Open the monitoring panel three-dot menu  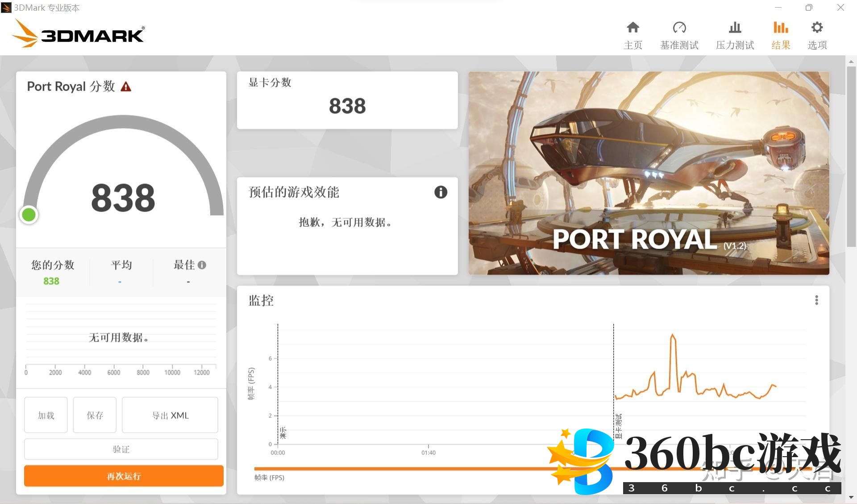pos(816,300)
